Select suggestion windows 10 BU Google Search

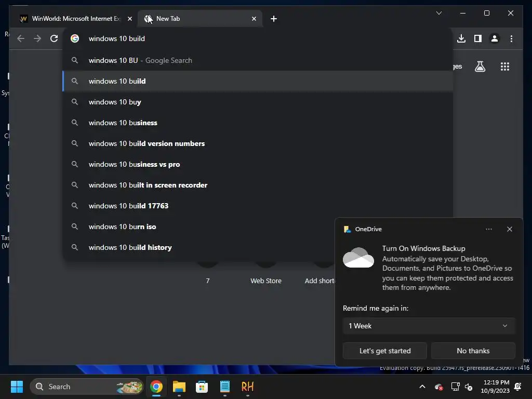point(258,60)
